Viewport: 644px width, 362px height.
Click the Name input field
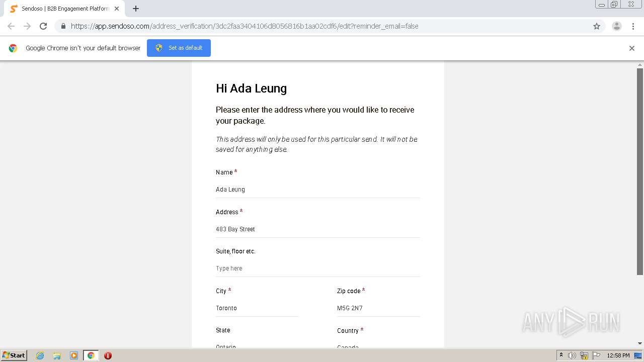(x=317, y=190)
